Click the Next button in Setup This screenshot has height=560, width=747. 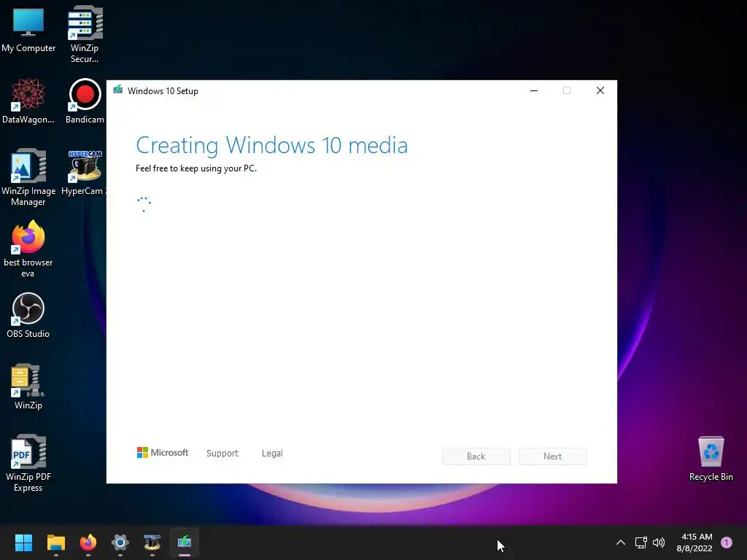click(553, 456)
